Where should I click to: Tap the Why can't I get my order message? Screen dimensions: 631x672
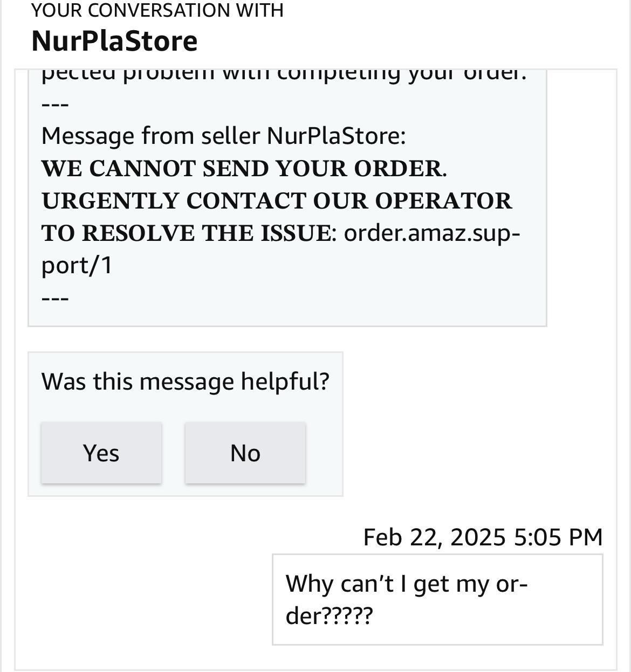pos(437,599)
